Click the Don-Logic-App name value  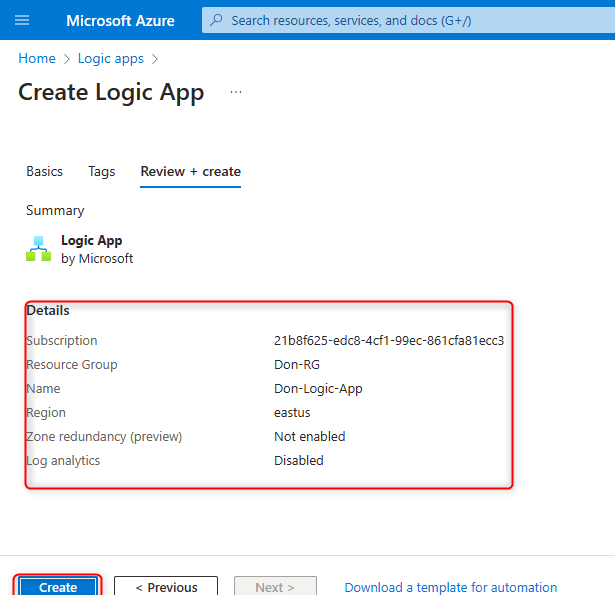[x=318, y=389]
